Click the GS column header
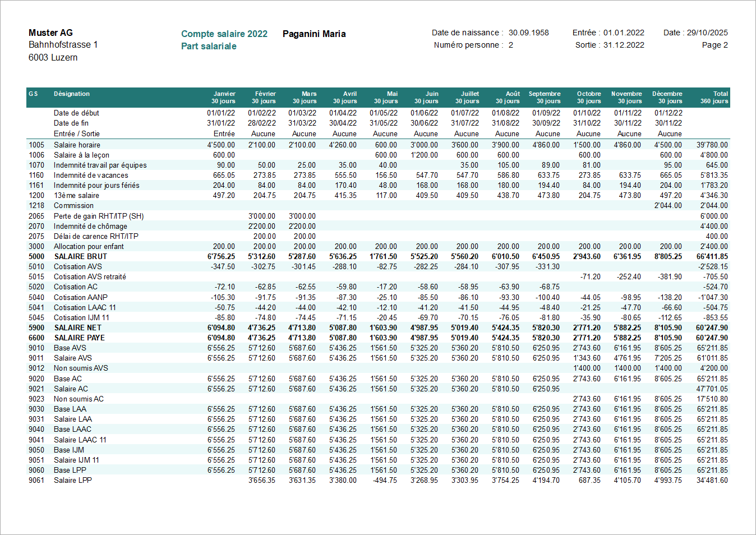This screenshot has width=756, height=535. pos(33,94)
